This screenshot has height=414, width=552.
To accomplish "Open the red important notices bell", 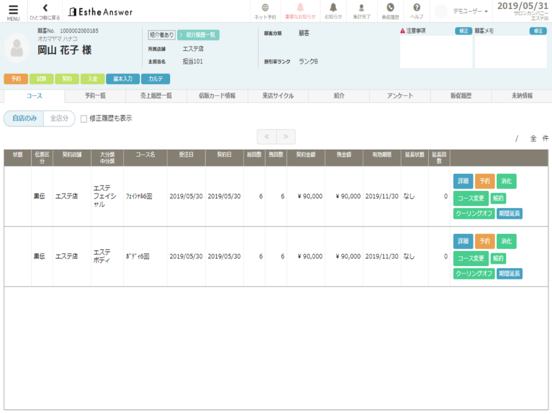I will 300,7.
